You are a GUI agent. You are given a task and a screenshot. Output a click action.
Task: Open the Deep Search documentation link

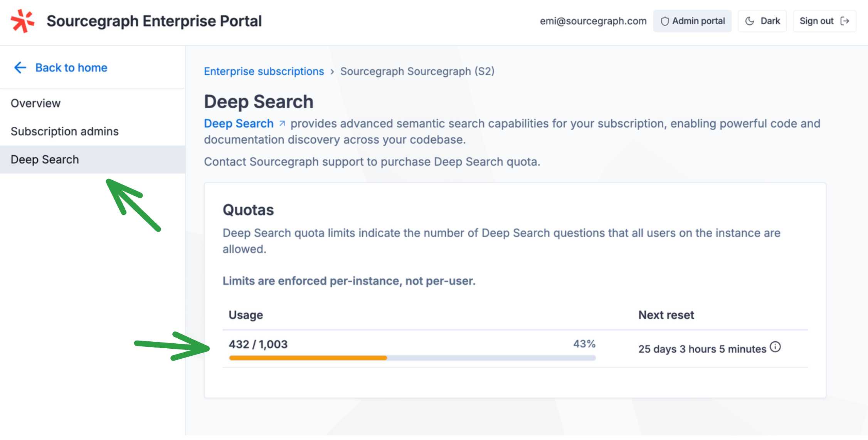[239, 123]
